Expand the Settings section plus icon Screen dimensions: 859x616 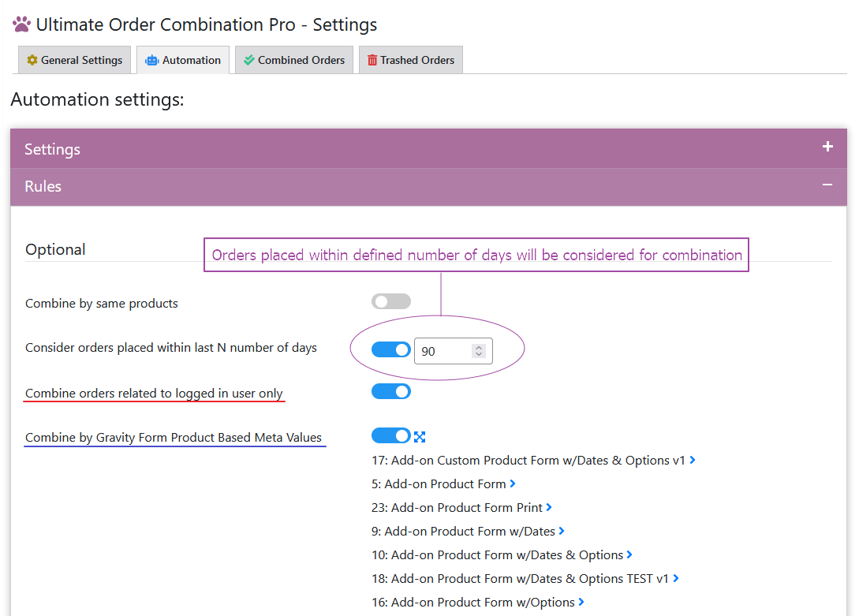[x=827, y=147]
